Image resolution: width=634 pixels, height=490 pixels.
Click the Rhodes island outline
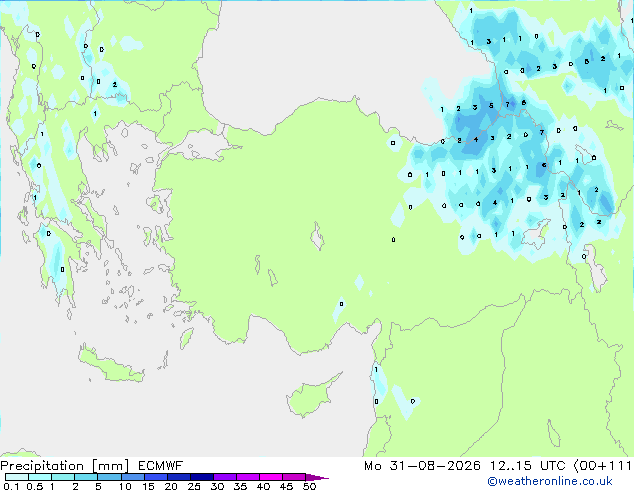tap(186, 338)
